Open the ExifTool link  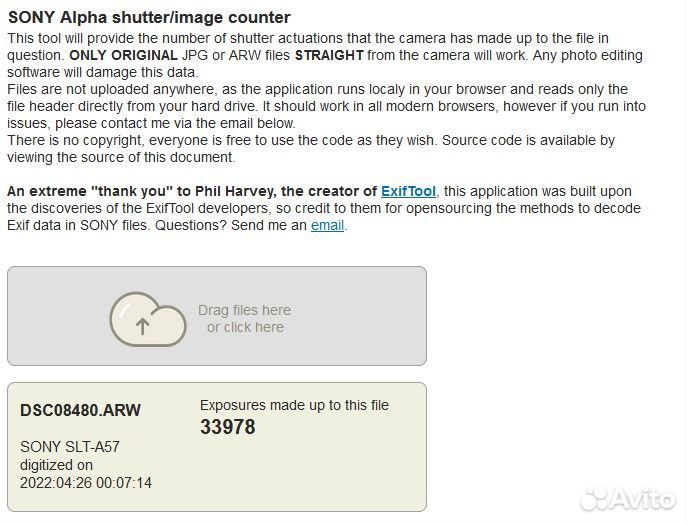(407, 191)
